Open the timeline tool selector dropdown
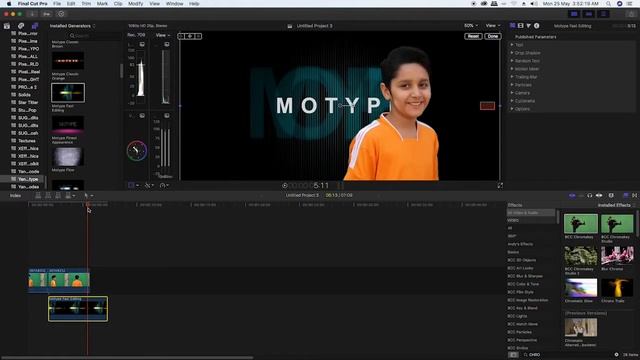Viewport: 640px width, 360px height. pos(89,196)
